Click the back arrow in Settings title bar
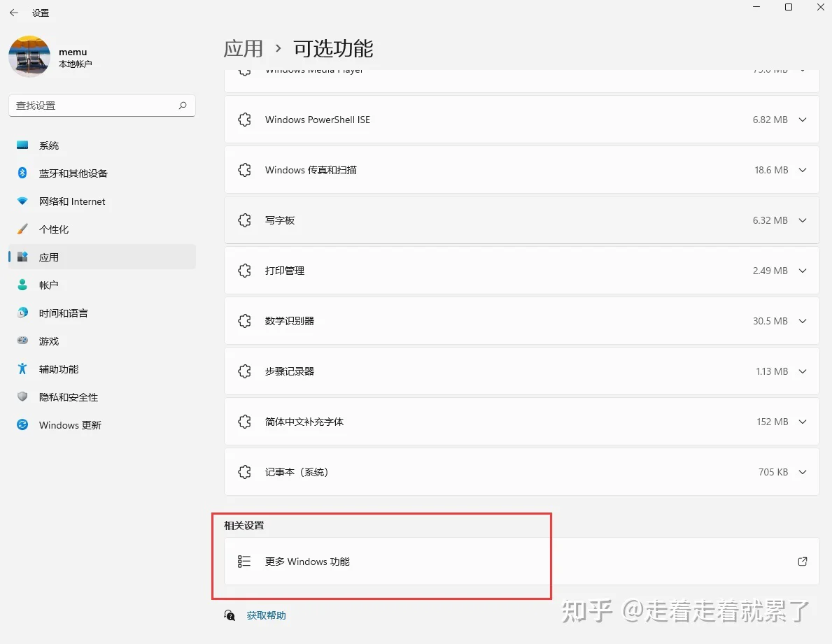This screenshot has width=832, height=644. coord(14,13)
